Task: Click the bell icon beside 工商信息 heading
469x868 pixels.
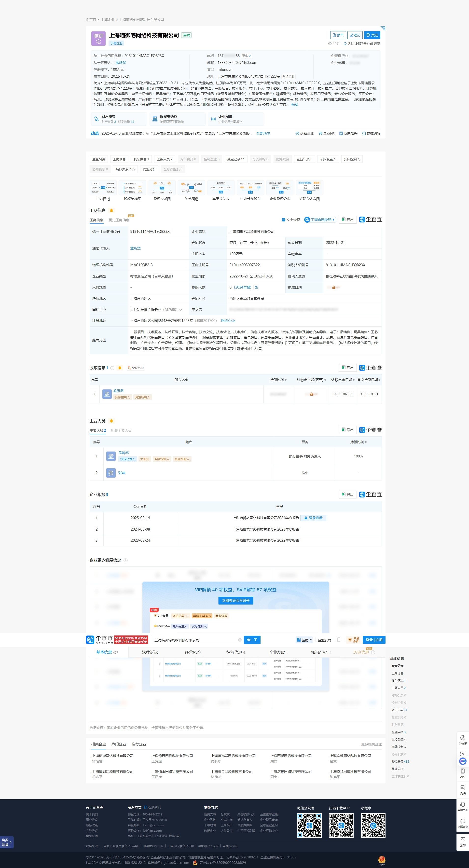Action: click(111, 211)
